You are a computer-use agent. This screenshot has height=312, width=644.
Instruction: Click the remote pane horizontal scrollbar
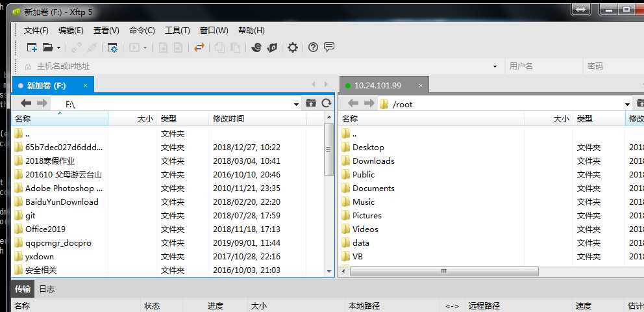point(444,271)
